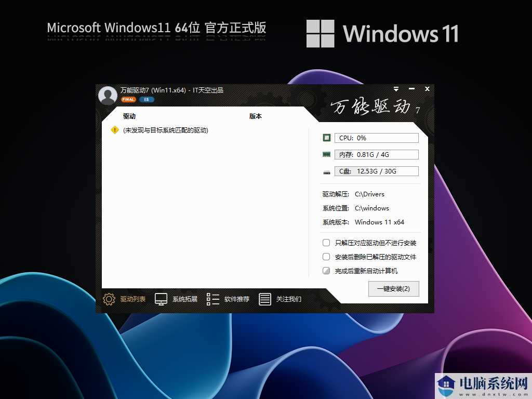Click the CPU usage bar showing 0%
The height and width of the screenshot is (399, 532).
[377, 138]
